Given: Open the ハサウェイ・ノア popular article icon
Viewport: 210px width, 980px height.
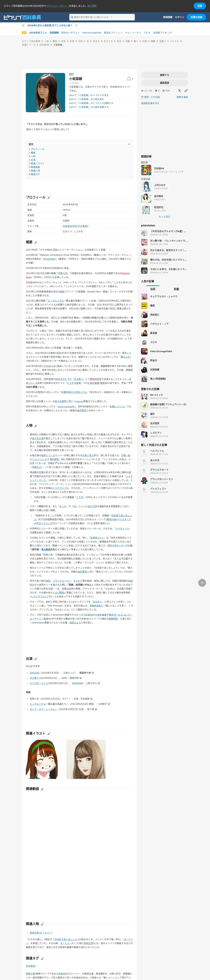Looking at the screenshot, I should pos(144,324).
